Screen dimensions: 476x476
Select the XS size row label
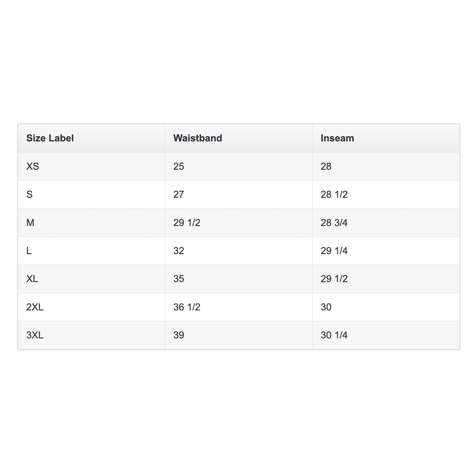point(33,166)
